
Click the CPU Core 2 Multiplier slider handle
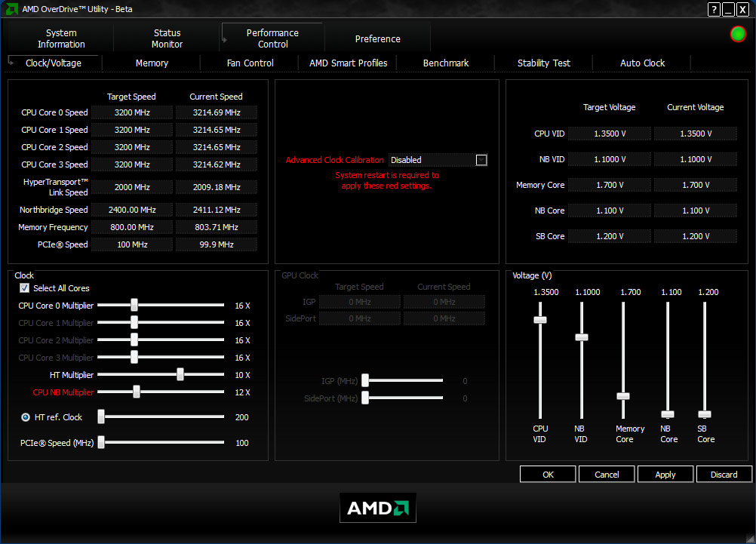(134, 340)
